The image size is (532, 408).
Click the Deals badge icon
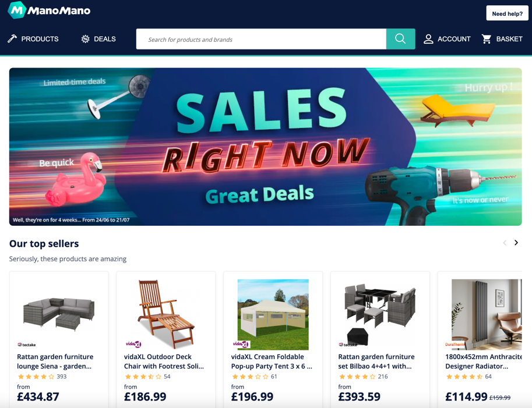pos(85,39)
